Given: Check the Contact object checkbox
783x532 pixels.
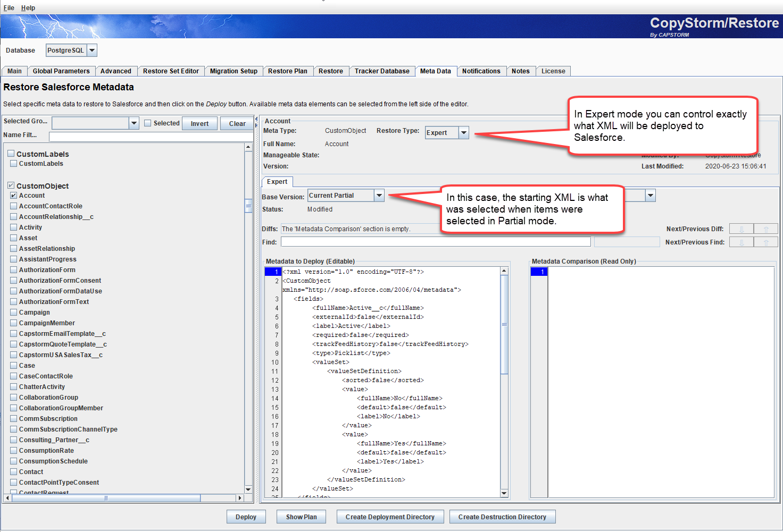Looking at the screenshot, I should (x=14, y=472).
